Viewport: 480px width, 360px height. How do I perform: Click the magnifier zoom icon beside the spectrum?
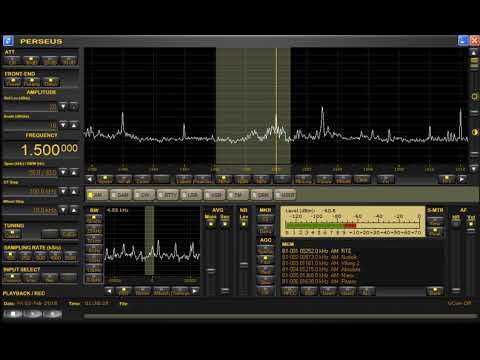pyautogui.click(x=474, y=97)
